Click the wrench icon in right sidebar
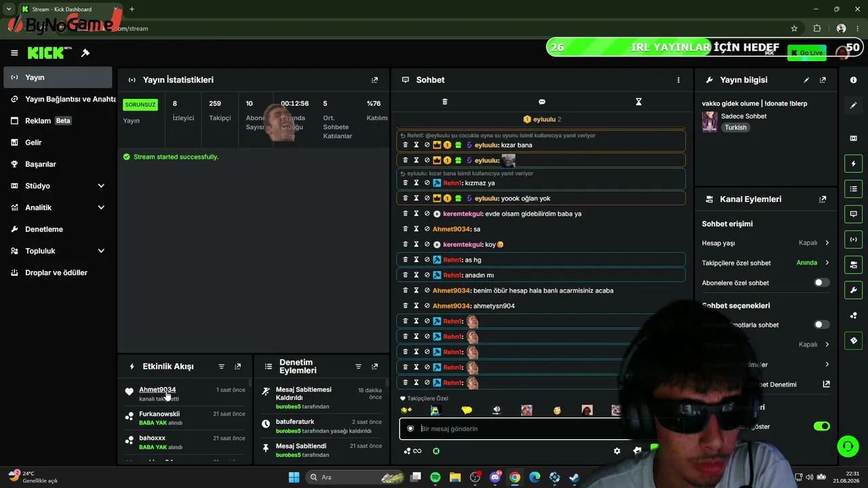 click(854, 290)
